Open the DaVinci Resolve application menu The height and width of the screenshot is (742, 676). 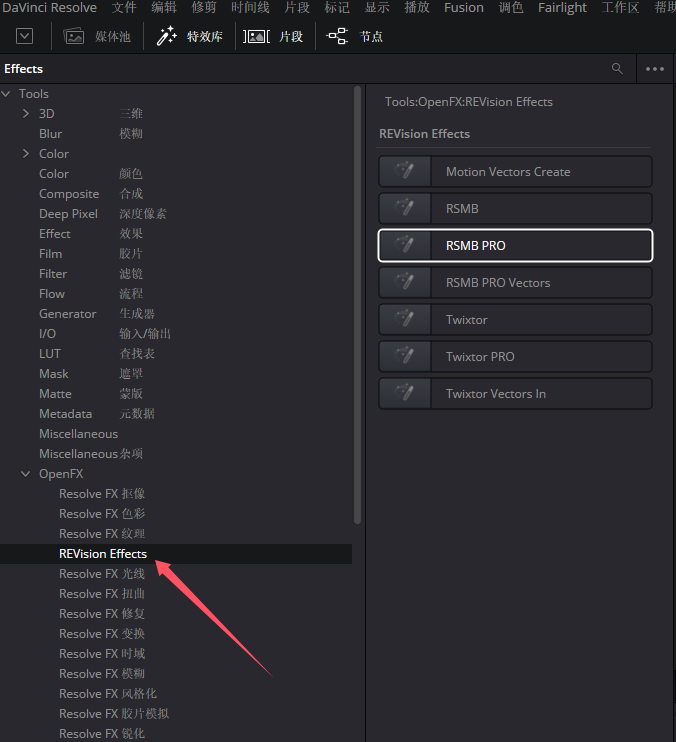[x=49, y=8]
